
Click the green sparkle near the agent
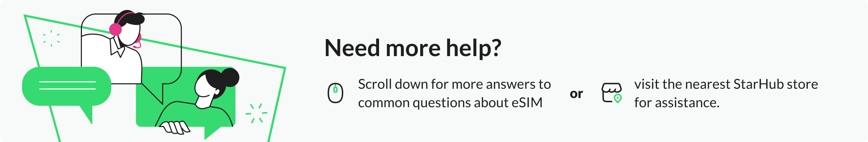pyautogui.click(x=51, y=38)
